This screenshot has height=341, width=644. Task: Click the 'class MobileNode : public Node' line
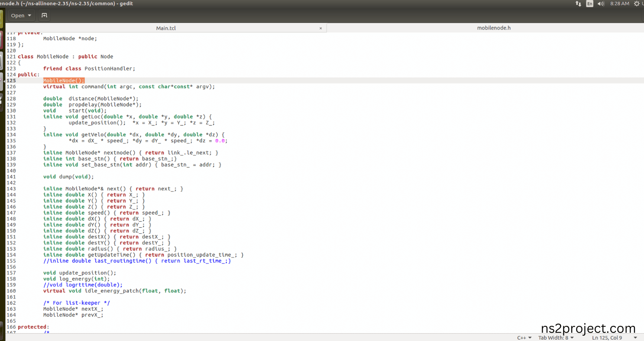pyautogui.click(x=65, y=57)
